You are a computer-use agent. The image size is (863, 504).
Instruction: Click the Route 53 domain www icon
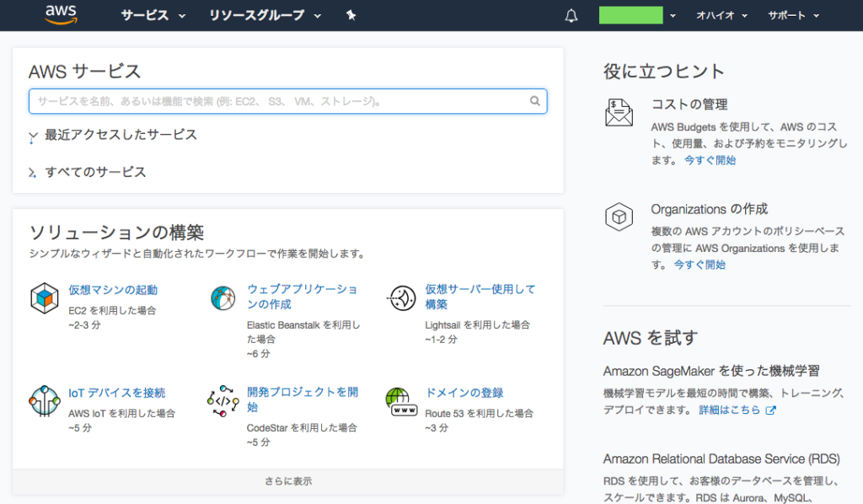(x=402, y=402)
